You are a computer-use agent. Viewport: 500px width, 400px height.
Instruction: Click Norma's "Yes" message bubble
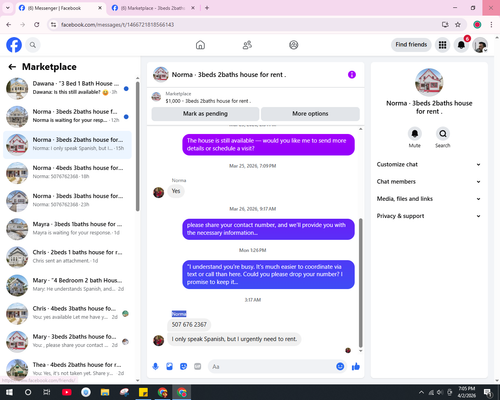[176, 191]
